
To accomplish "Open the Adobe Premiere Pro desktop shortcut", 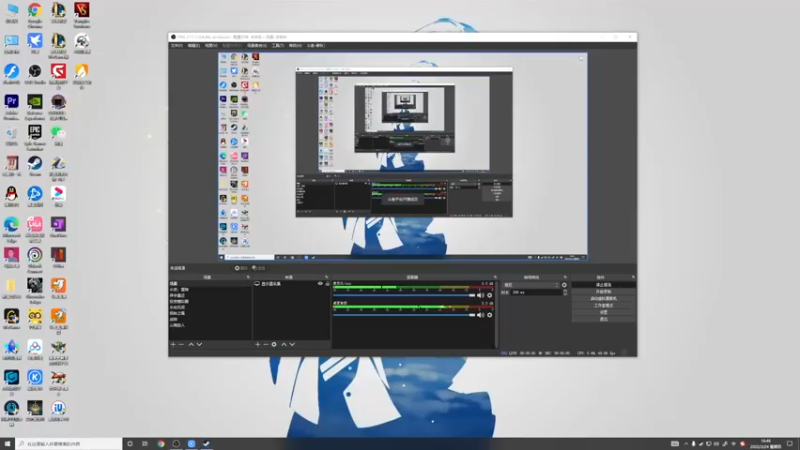I will point(11,107).
